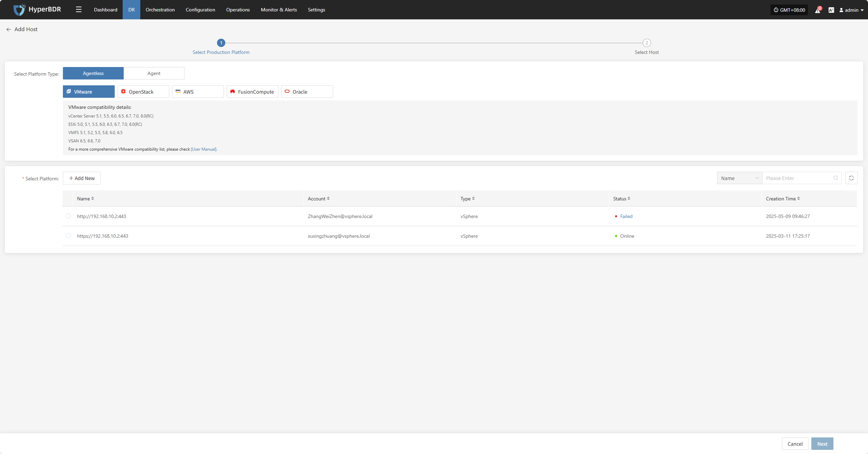The width and height of the screenshot is (868, 454).
Task: Click the Add New platform button
Action: [82, 178]
